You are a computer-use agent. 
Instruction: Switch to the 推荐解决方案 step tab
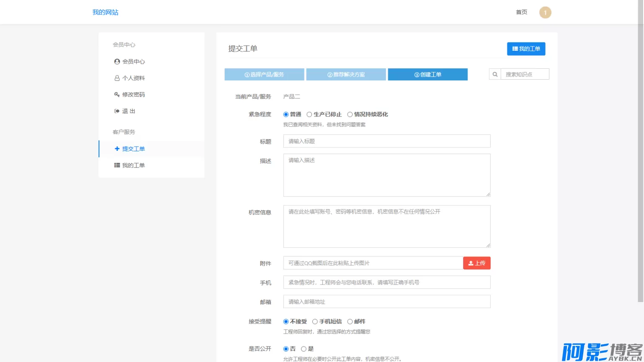click(346, 75)
